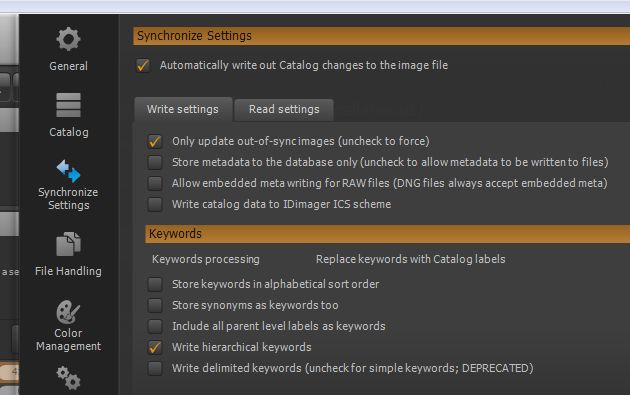Open the Replace keywords with Catalog labels dropdown
The height and width of the screenshot is (395, 630).
point(411,259)
